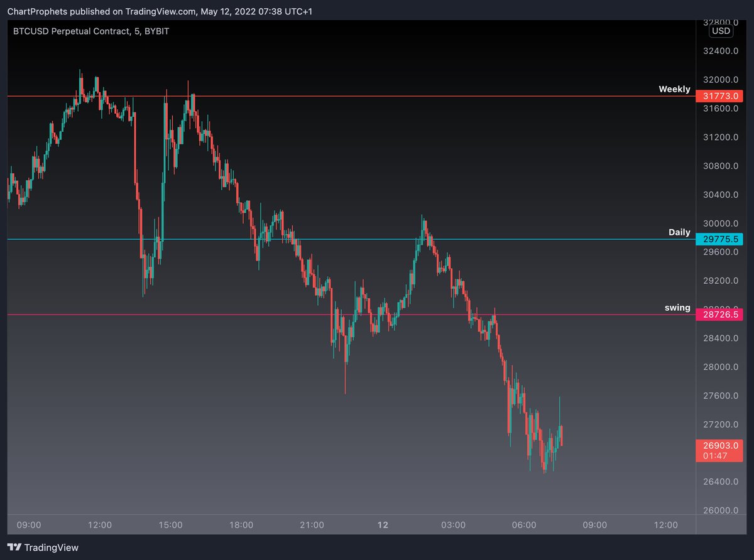
Task: Click the USD currency button
Action: pos(720,31)
